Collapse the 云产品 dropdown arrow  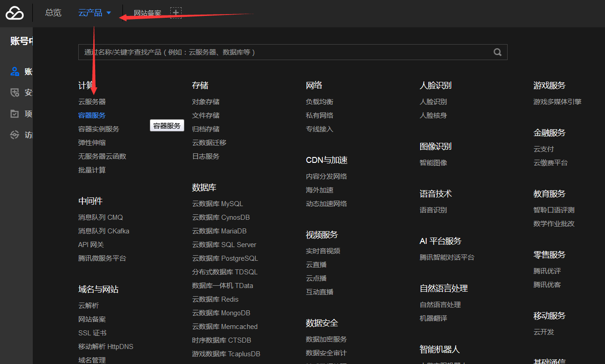(x=108, y=13)
